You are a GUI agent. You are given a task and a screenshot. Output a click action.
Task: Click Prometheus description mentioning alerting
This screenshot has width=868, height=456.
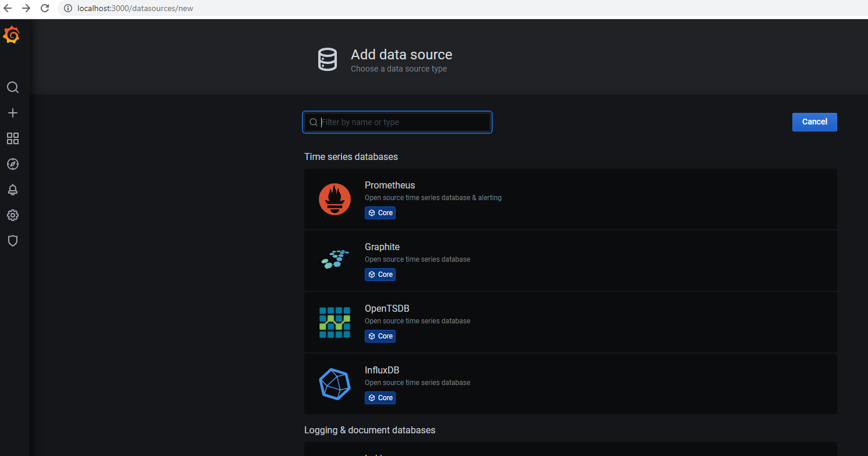[x=433, y=198]
